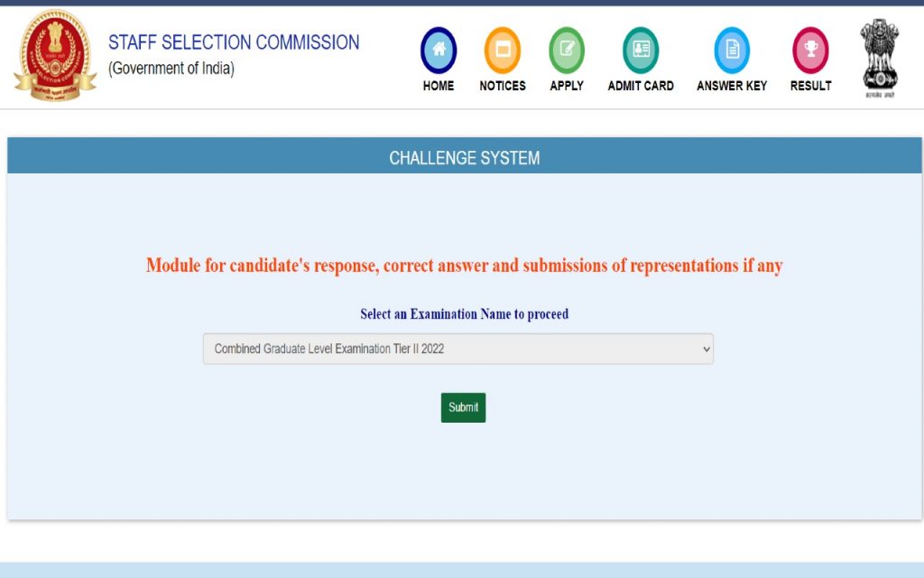Click the Government of India emblem
Screen dimensions: 924x578
pyautogui.click(x=878, y=54)
